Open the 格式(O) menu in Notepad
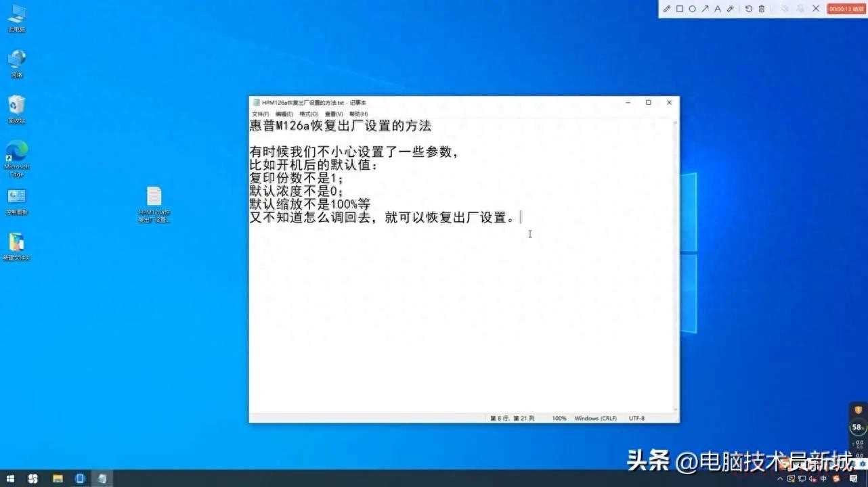The height and width of the screenshot is (487, 868). (309, 114)
